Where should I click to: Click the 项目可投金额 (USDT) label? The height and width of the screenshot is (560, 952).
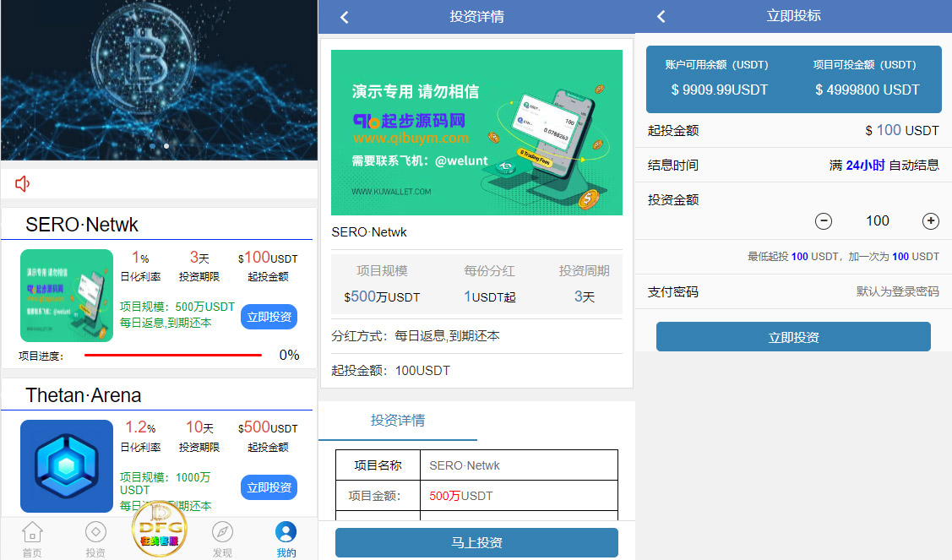(x=865, y=64)
